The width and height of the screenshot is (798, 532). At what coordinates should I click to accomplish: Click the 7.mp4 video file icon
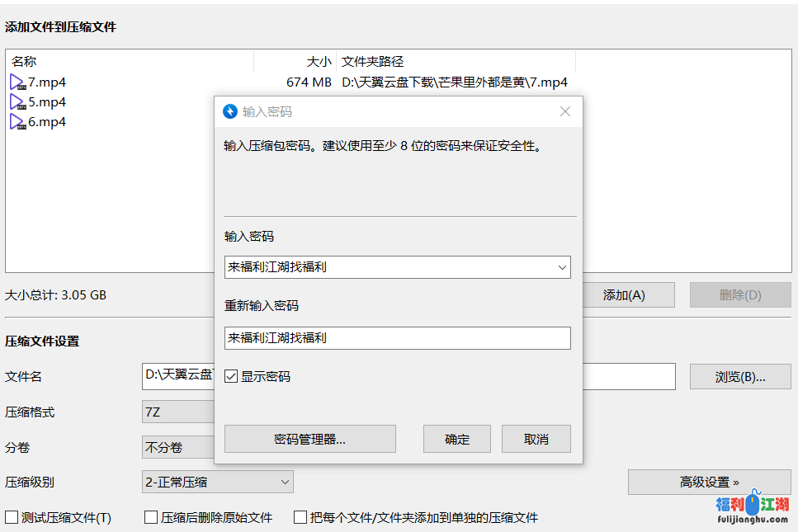17,82
